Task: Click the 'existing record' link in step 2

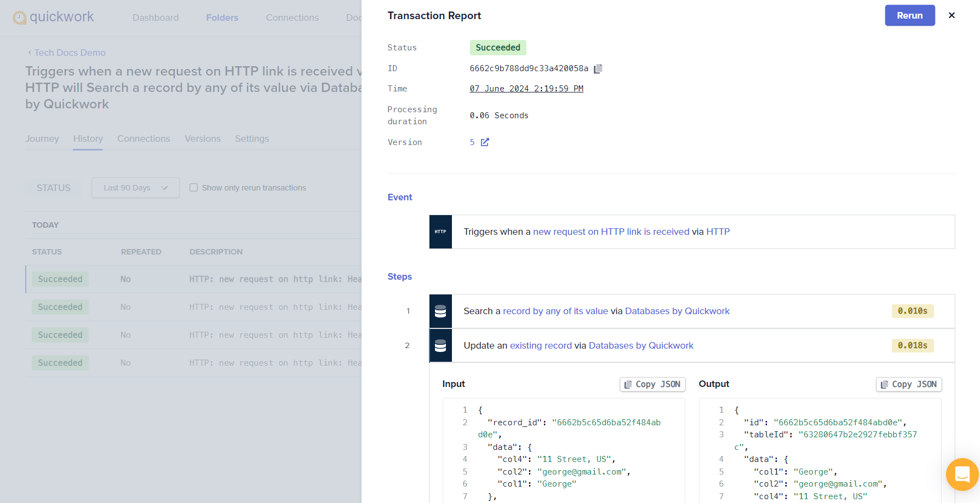Action: pos(541,345)
